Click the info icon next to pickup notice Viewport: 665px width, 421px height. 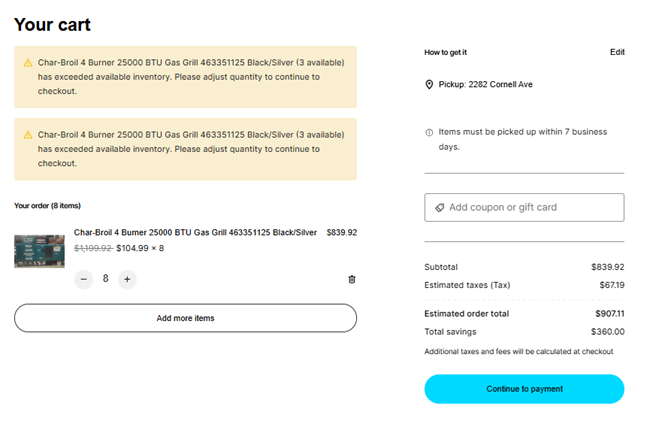click(x=429, y=132)
